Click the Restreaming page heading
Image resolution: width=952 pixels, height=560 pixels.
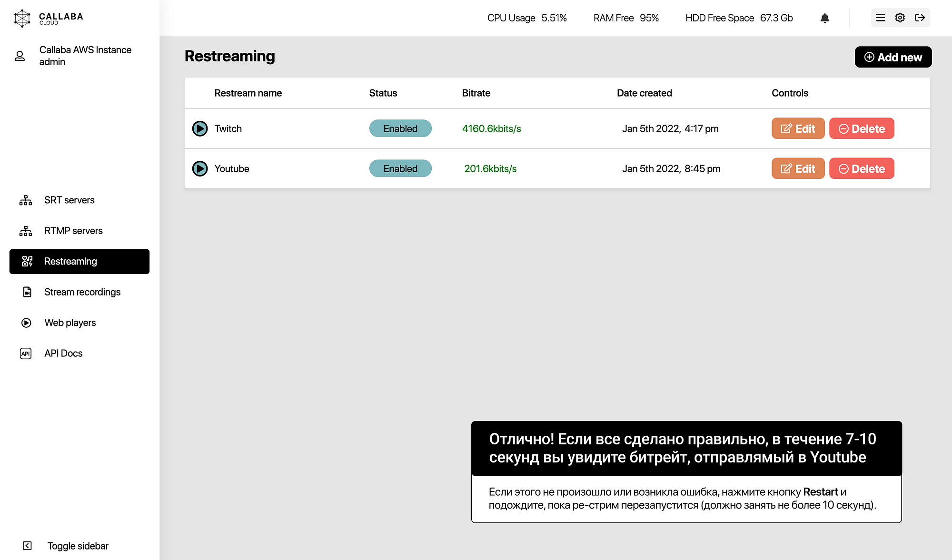(x=230, y=56)
